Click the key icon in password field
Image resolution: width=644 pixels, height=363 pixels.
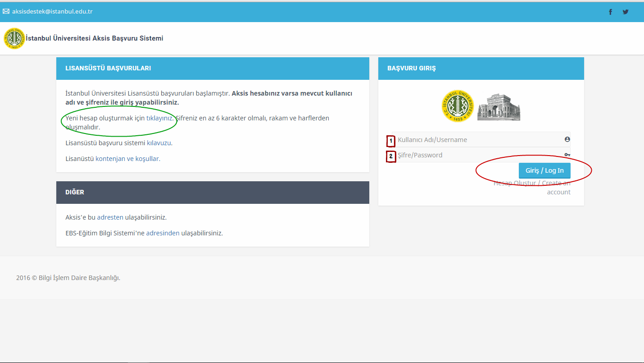pos(567,155)
